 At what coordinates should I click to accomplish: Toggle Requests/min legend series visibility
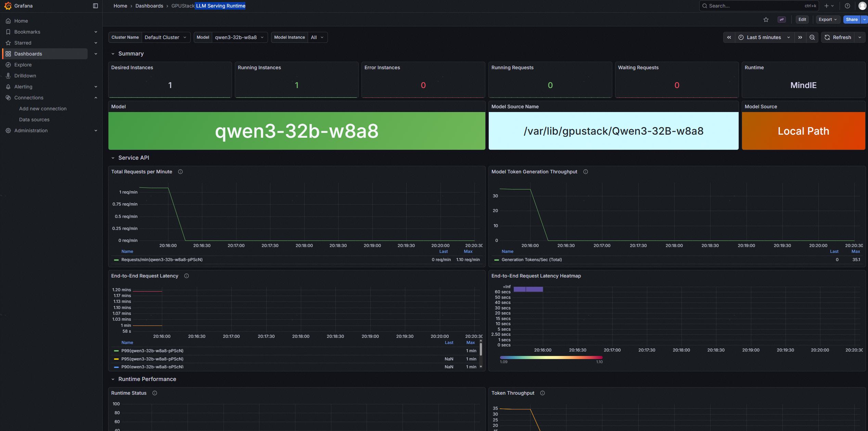pyautogui.click(x=162, y=260)
